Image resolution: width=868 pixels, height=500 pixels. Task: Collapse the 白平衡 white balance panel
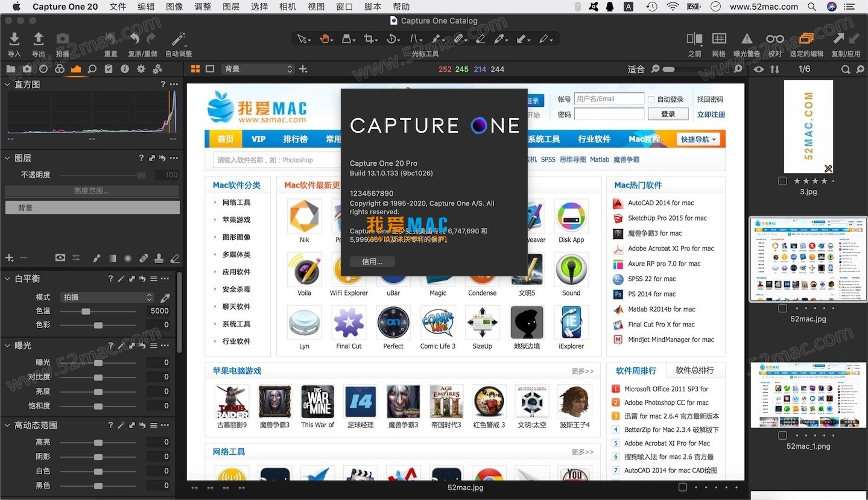pos(8,279)
